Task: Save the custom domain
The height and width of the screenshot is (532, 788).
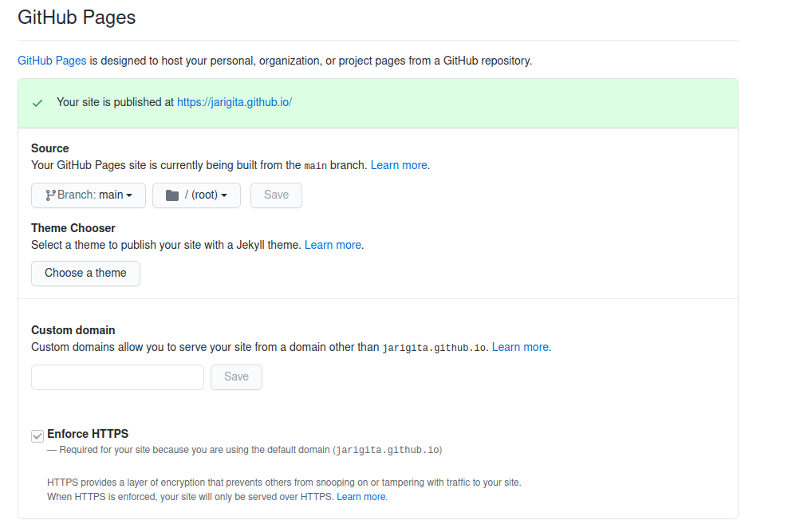Action: click(x=236, y=376)
